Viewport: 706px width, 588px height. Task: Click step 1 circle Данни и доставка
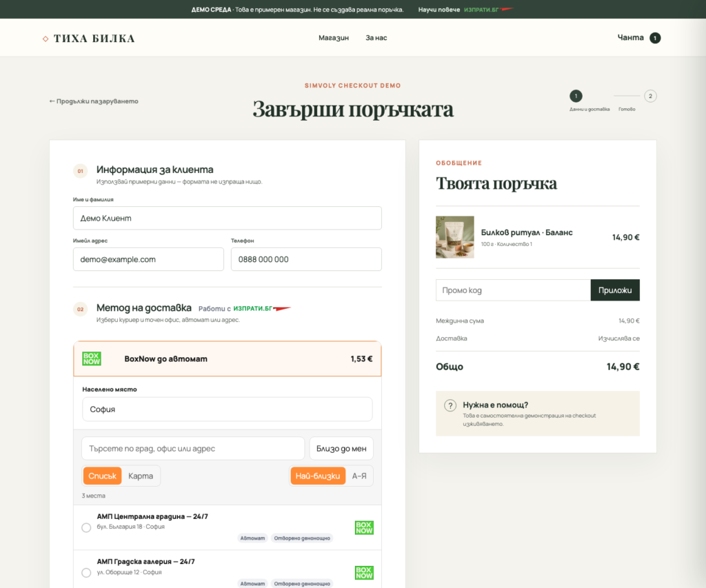[x=576, y=96]
